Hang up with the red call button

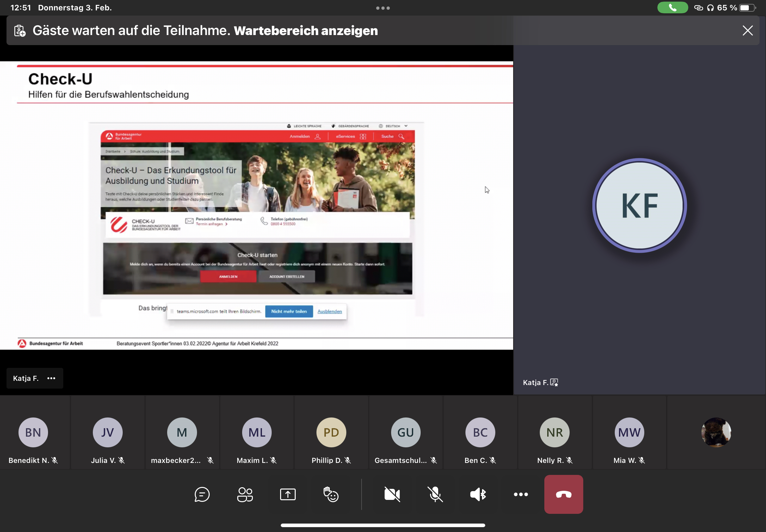[x=563, y=494]
